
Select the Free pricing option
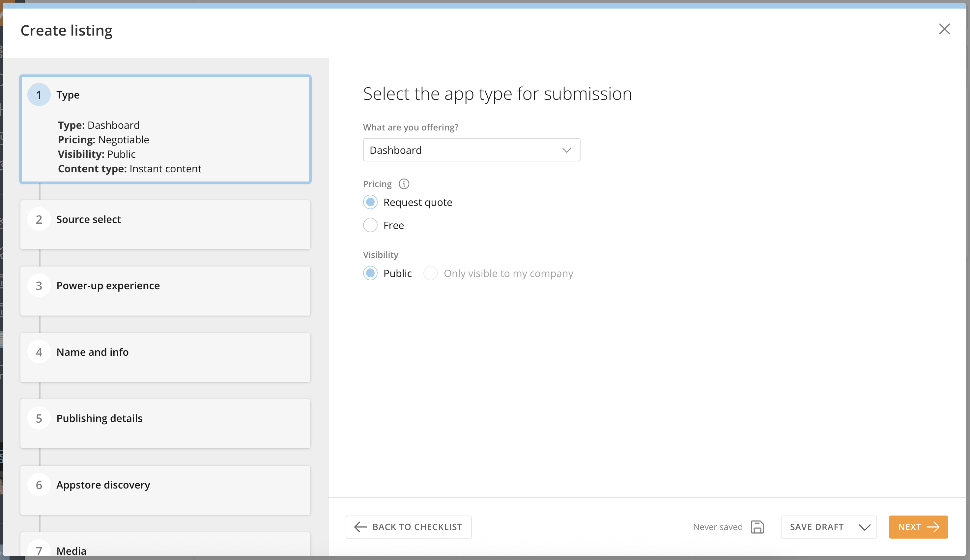coord(370,225)
